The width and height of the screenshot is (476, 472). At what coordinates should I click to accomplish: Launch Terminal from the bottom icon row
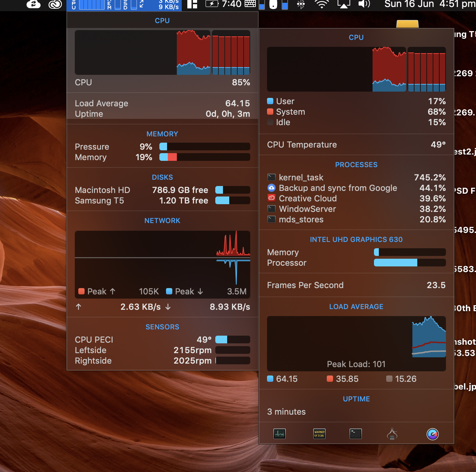(356, 434)
